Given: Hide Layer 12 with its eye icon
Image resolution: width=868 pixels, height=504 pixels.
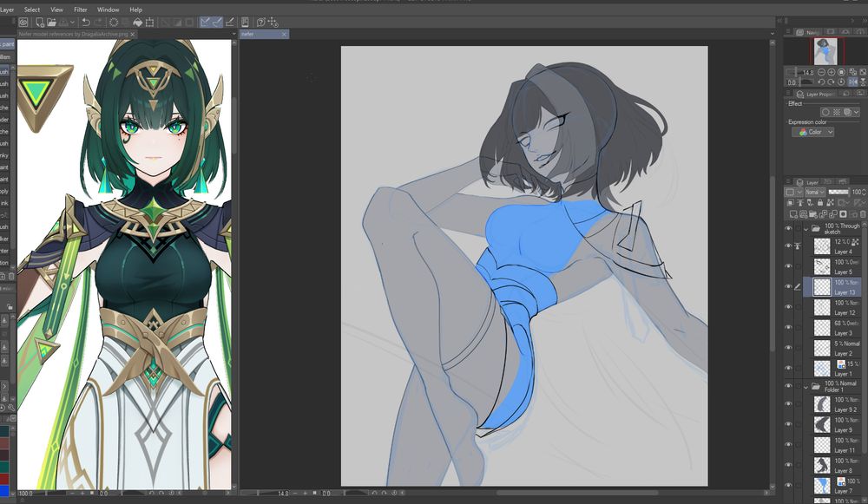Looking at the screenshot, I should [788, 307].
